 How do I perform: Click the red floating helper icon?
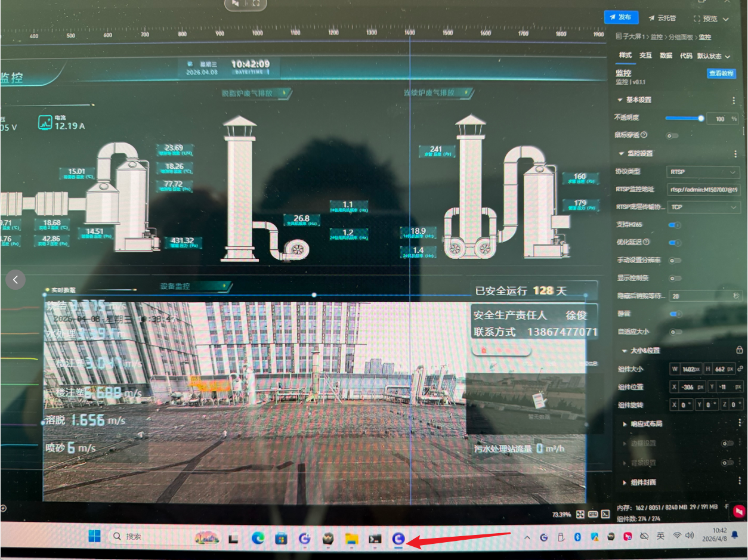(x=739, y=511)
